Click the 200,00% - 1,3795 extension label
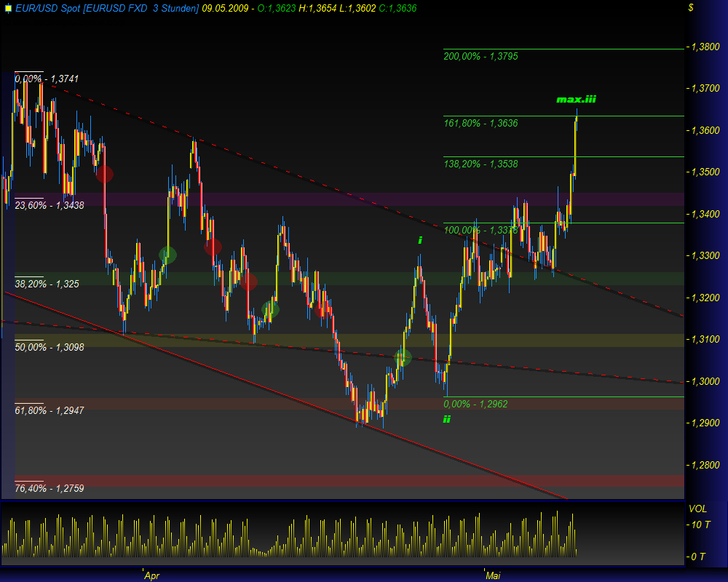This screenshot has width=728, height=582. coord(481,56)
